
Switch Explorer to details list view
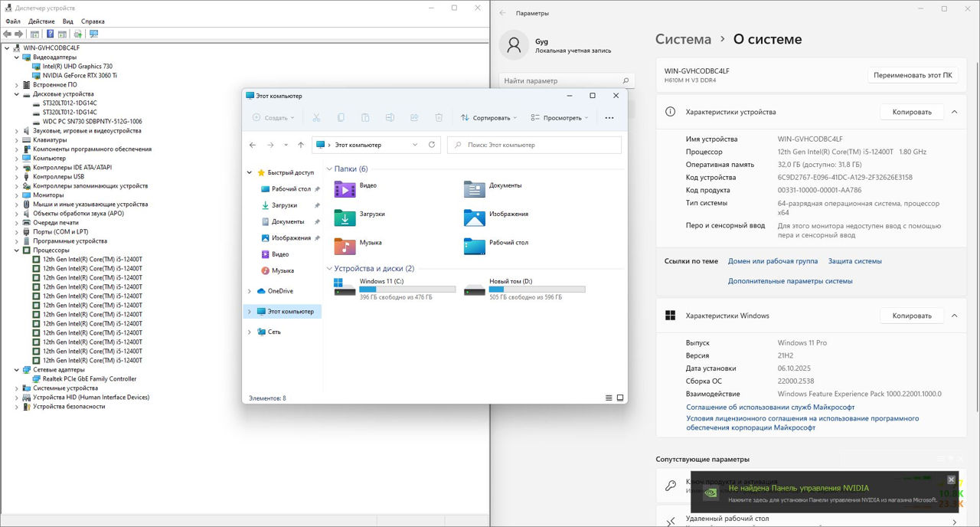pyautogui.click(x=609, y=398)
